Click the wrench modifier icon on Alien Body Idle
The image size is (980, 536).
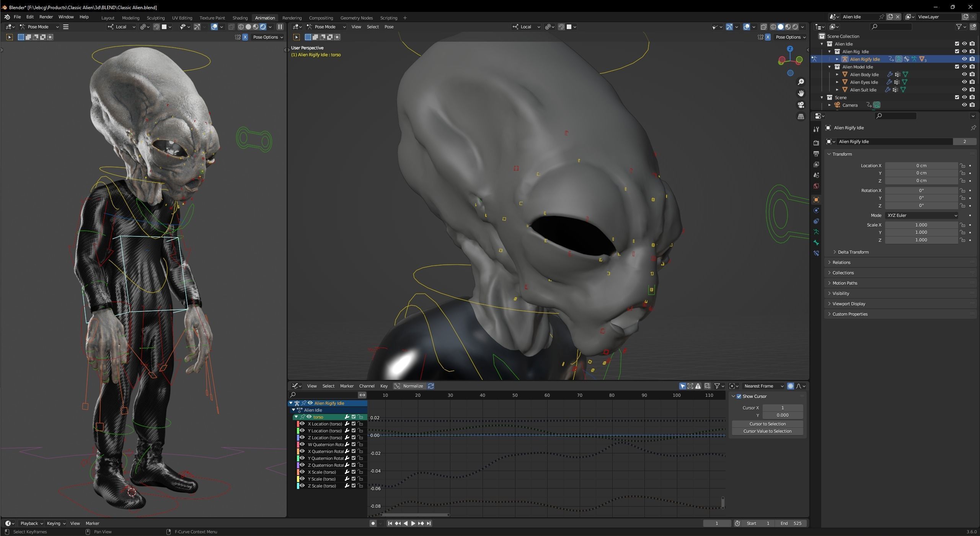890,74
